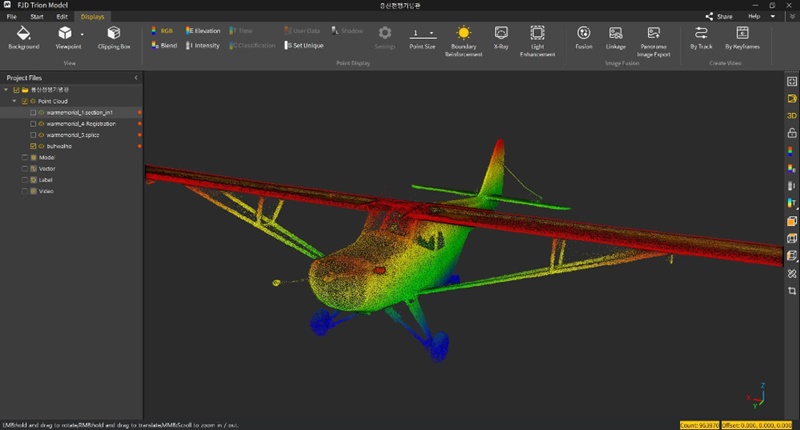
Task: Open the Start tab
Action: pos(37,16)
